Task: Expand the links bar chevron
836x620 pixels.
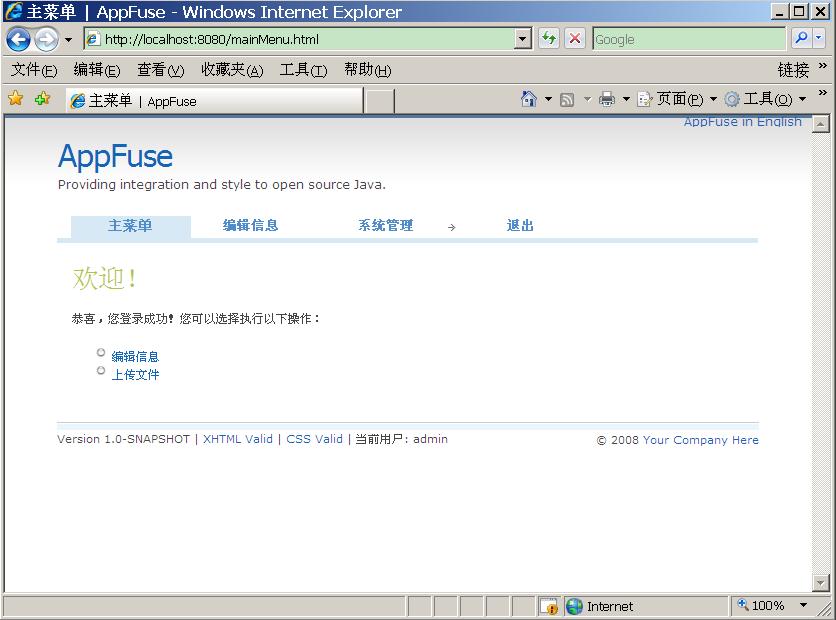Action: (x=823, y=66)
